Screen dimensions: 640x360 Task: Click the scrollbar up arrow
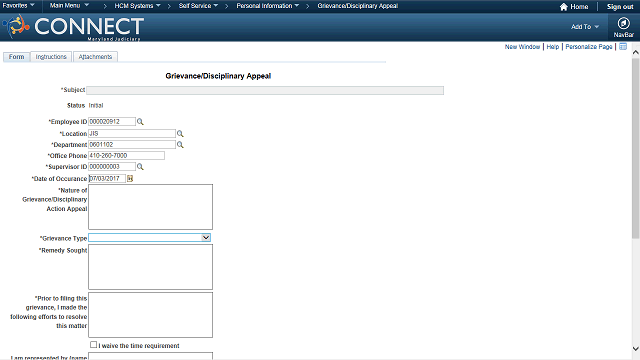636,52
